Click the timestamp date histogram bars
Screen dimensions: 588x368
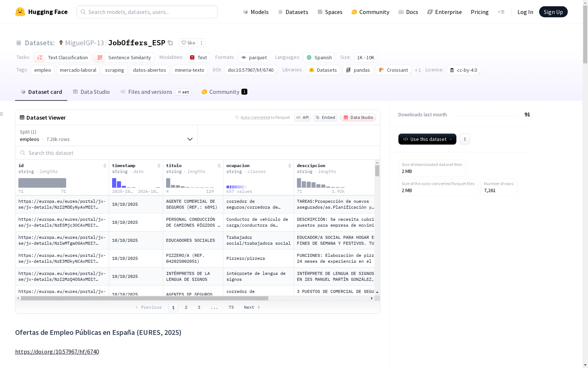(136, 183)
